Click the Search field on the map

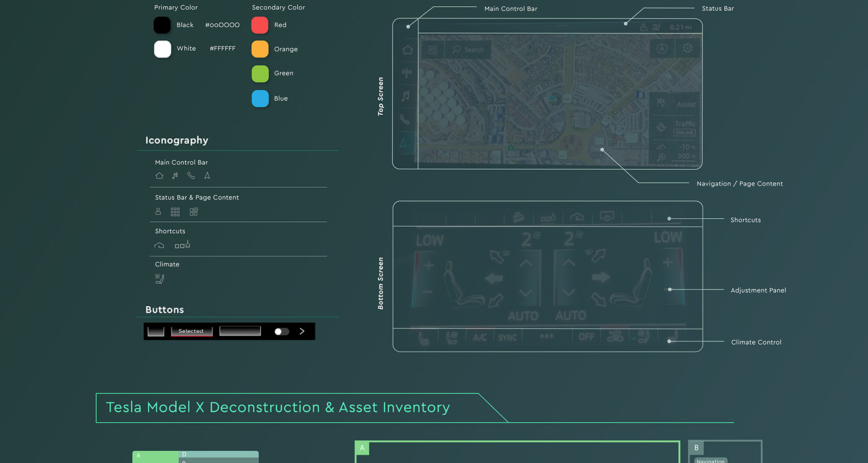469,50
